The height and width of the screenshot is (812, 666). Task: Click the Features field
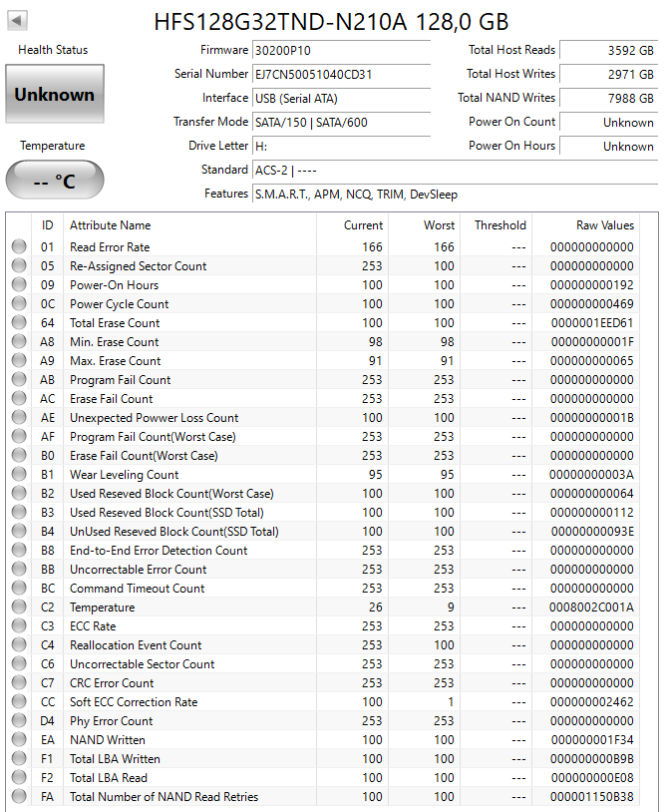[456, 195]
